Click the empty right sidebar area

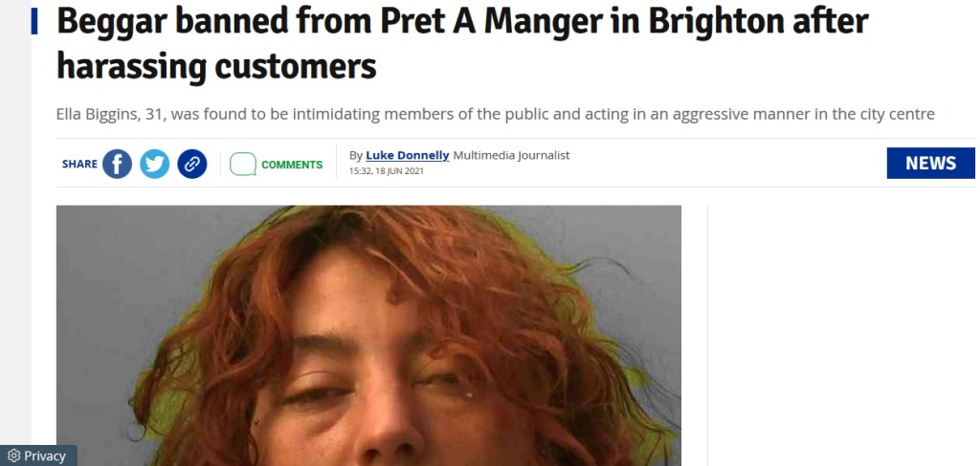[x=844, y=336]
